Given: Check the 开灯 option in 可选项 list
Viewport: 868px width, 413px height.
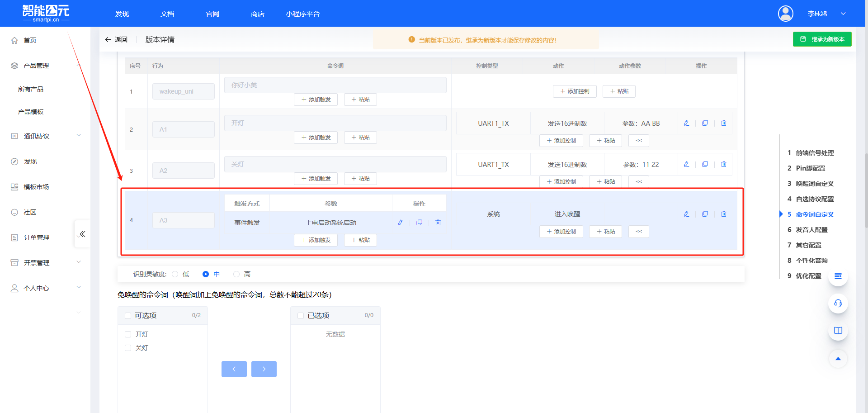Looking at the screenshot, I should tap(128, 334).
